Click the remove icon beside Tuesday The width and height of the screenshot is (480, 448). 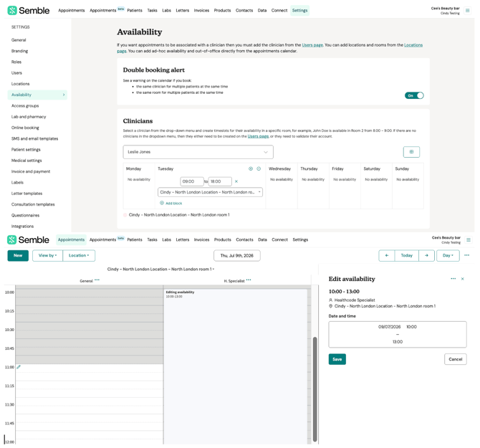click(259, 168)
